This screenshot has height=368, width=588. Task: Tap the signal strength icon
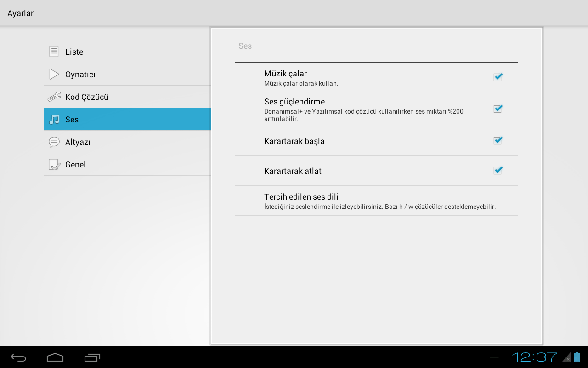click(567, 357)
